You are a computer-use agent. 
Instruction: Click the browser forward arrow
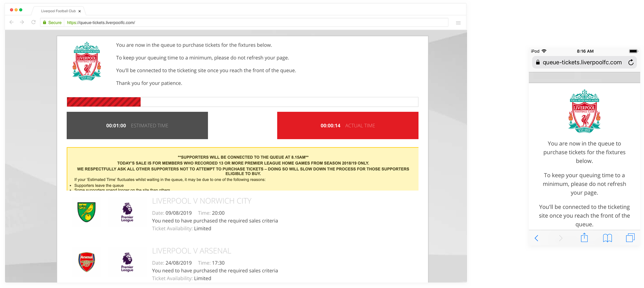tap(22, 22)
